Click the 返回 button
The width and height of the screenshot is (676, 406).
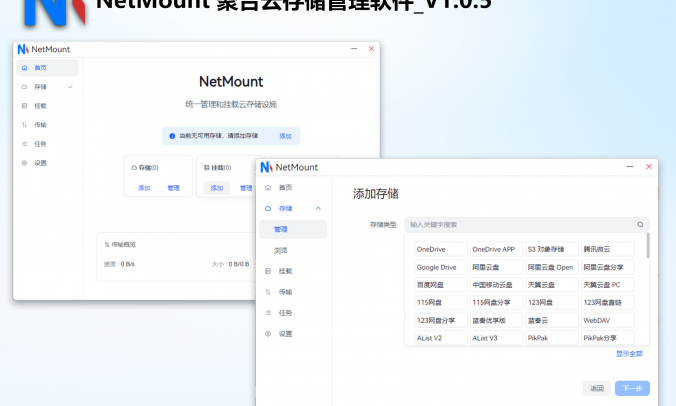tap(597, 388)
